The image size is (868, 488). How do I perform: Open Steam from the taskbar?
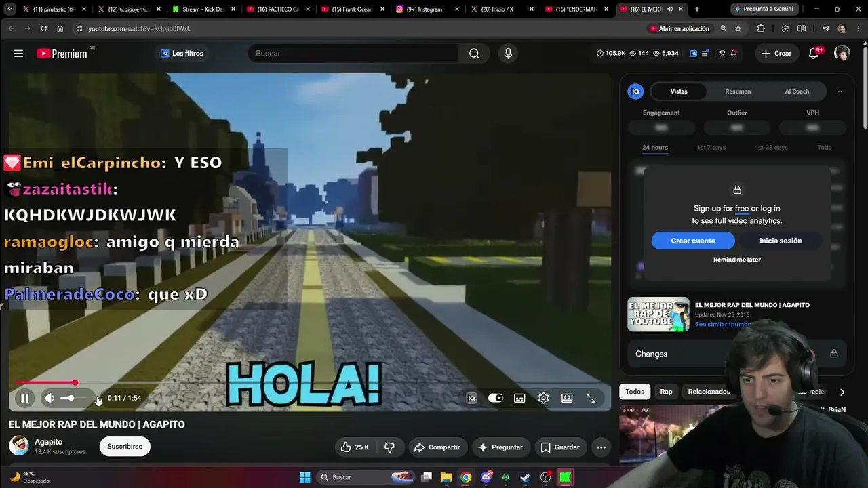[526, 477]
